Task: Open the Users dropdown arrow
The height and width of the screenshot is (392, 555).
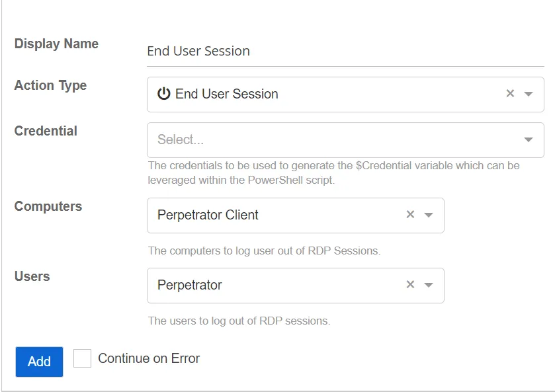Action: pyautogui.click(x=429, y=285)
